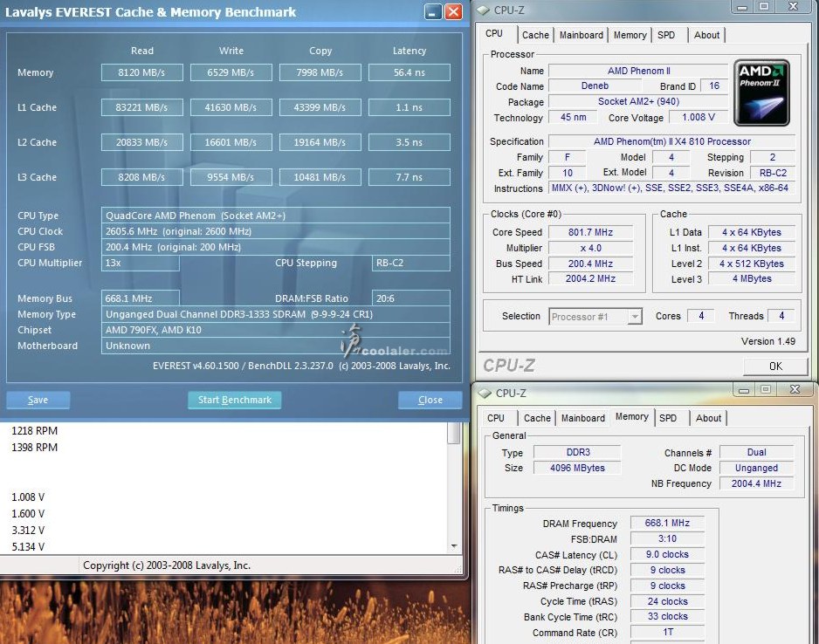Click the CPU Multiplier field 13x
The width and height of the screenshot is (819, 644).
[x=140, y=263]
